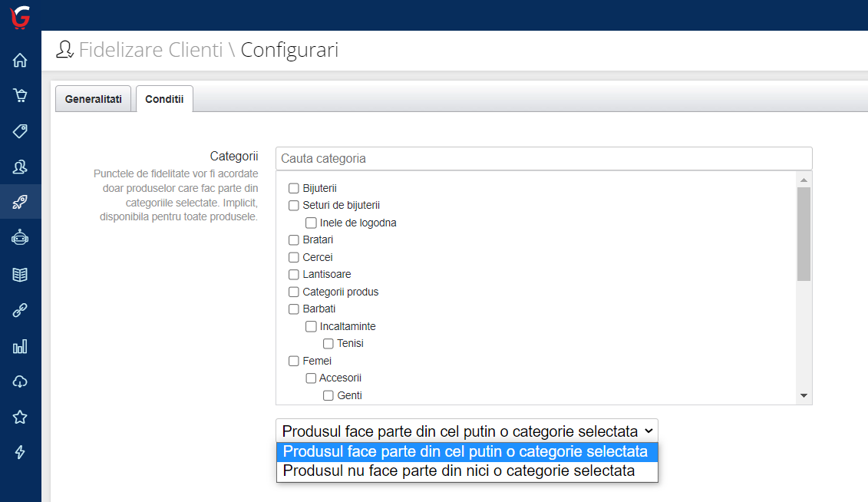Click the star icon in sidebar
Viewport: 868px width, 502px height.
[x=20, y=417]
